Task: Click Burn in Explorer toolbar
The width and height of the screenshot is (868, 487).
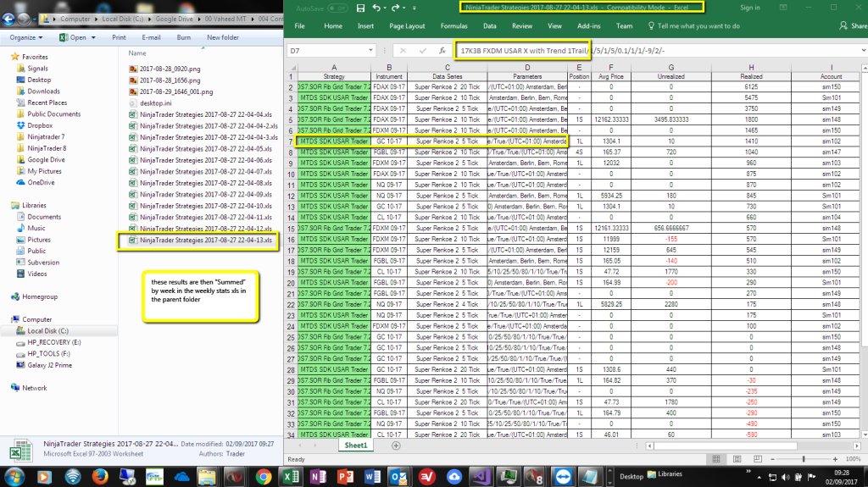Action: point(184,37)
